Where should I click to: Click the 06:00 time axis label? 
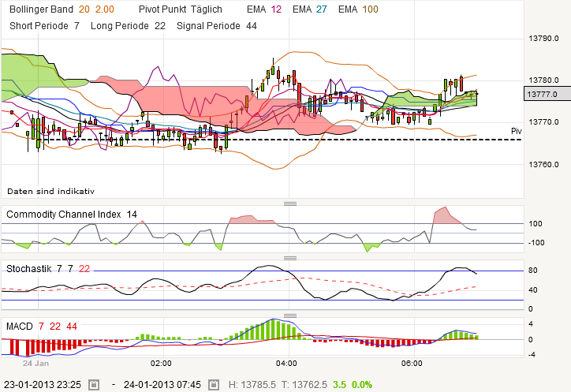[x=412, y=364]
